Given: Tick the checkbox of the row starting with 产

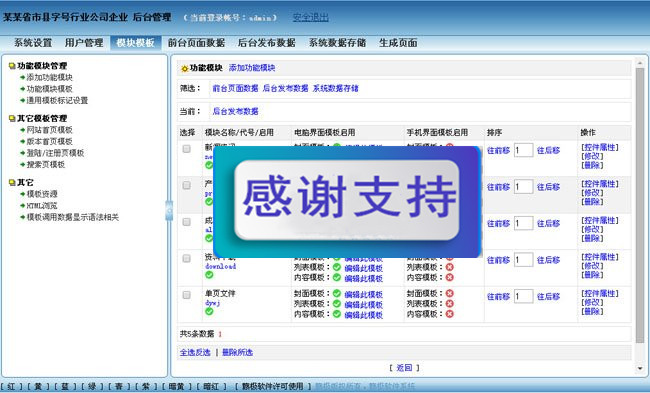Looking at the screenshot, I should click(x=187, y=185).
